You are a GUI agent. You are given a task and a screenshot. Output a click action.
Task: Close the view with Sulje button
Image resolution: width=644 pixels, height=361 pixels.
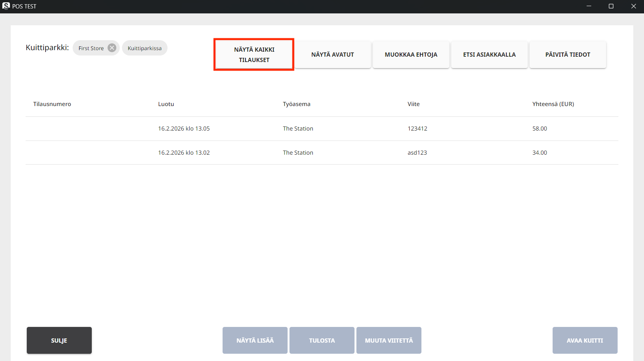tap(59, 340)
